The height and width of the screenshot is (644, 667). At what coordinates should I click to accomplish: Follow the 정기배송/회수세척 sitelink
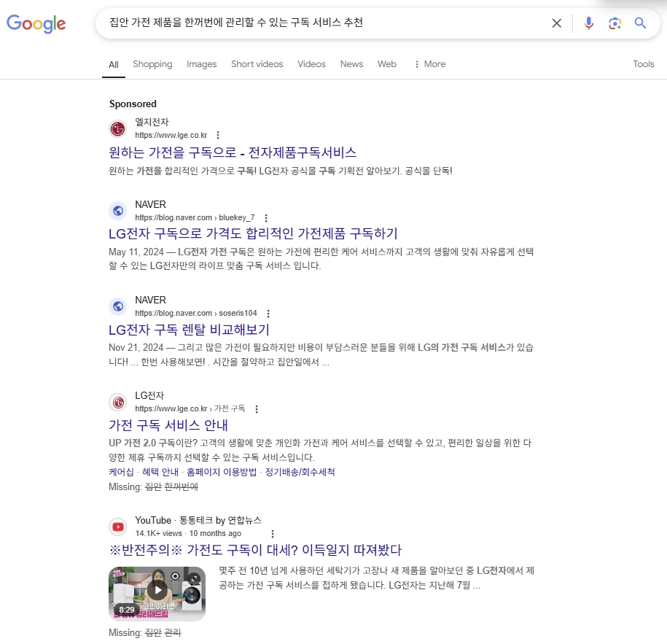(300, 472)
